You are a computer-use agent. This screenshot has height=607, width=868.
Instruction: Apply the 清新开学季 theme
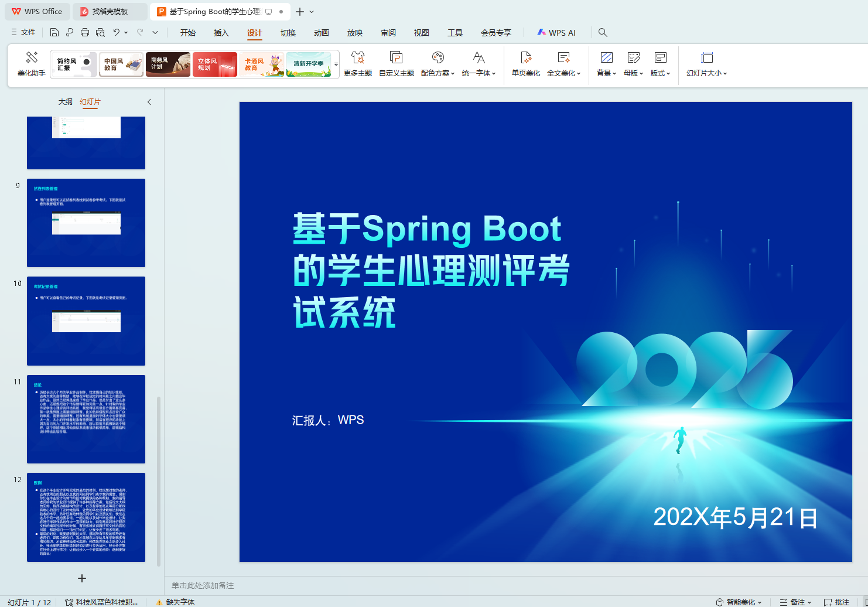pyautogui.click(x=309, y=64)
